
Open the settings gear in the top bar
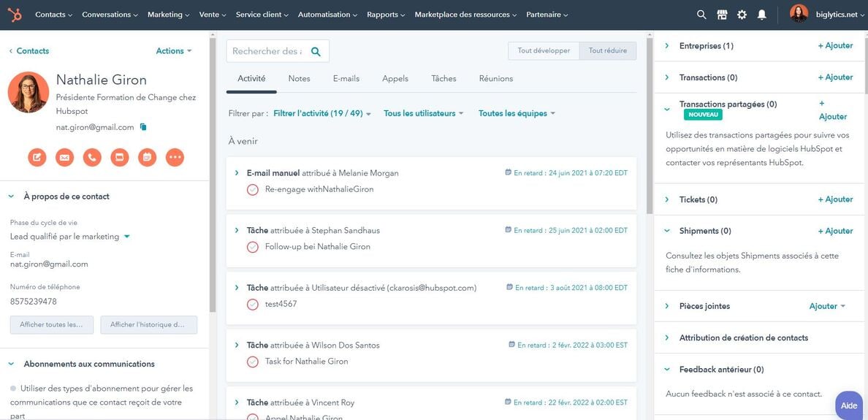coord(742,15)
